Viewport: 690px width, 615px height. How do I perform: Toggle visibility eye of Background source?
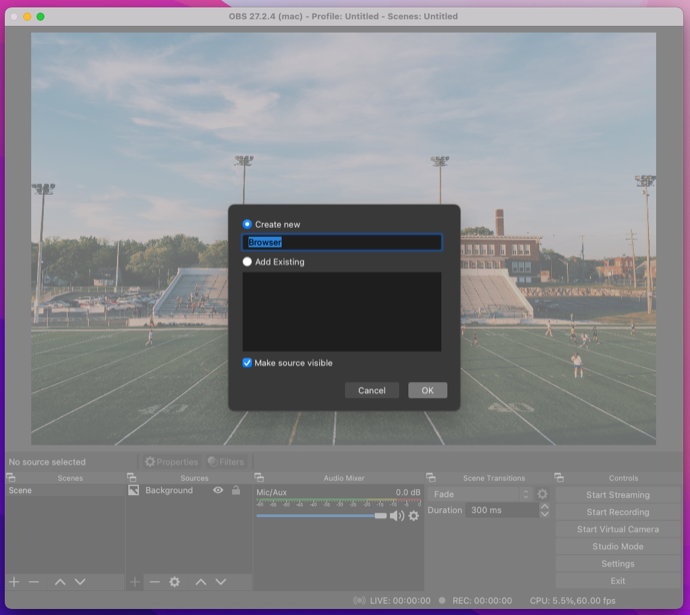coord(218,490)
